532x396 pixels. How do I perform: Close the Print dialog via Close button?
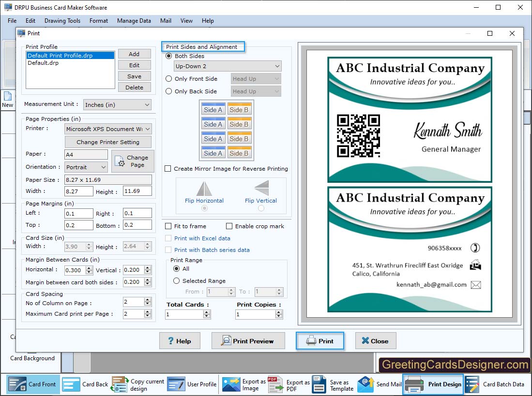(376, 341)
